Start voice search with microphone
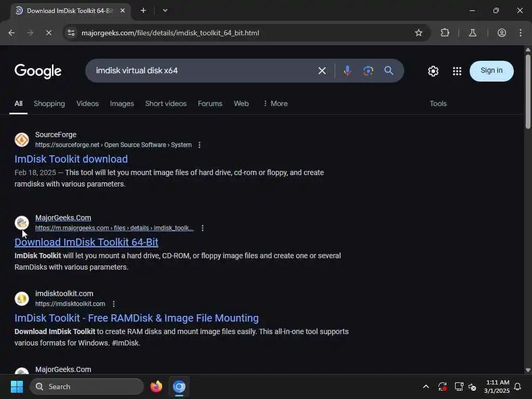 (347, 71)
